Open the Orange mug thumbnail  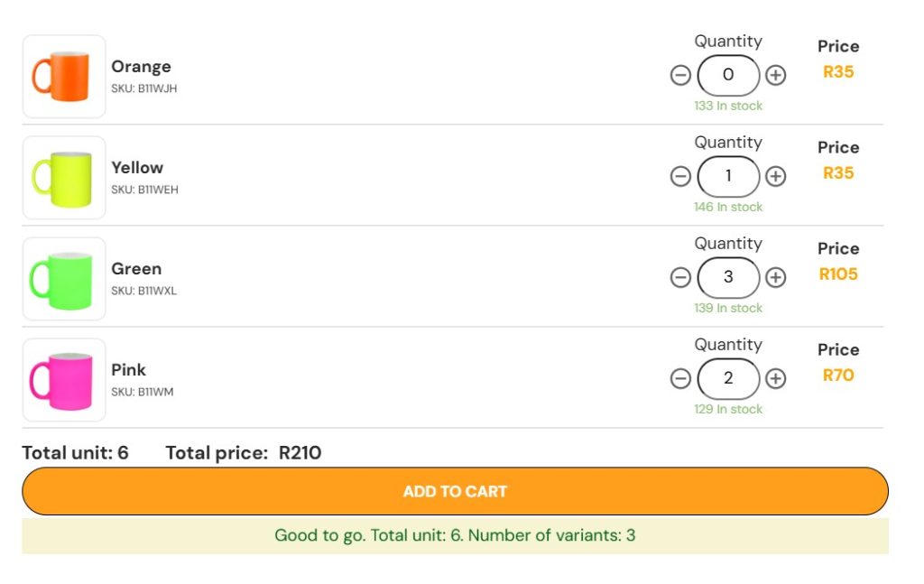point(63,77)
